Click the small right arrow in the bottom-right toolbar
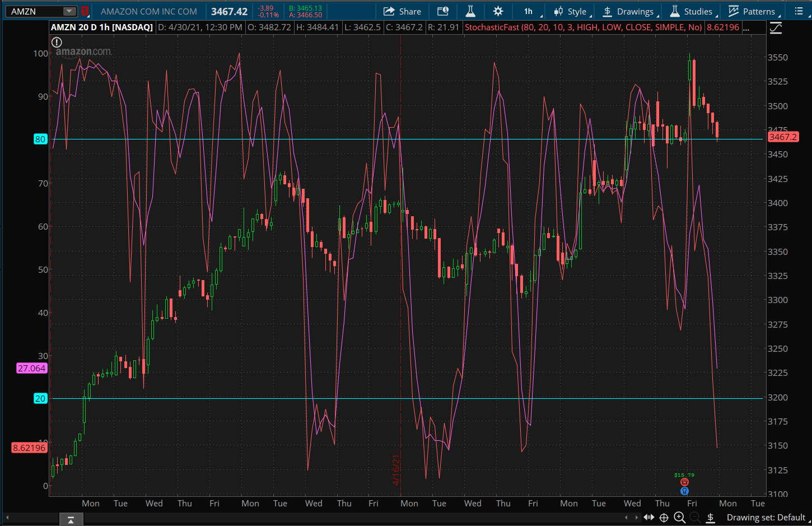This screenshot has width=812, height=526. coord(636,518)
